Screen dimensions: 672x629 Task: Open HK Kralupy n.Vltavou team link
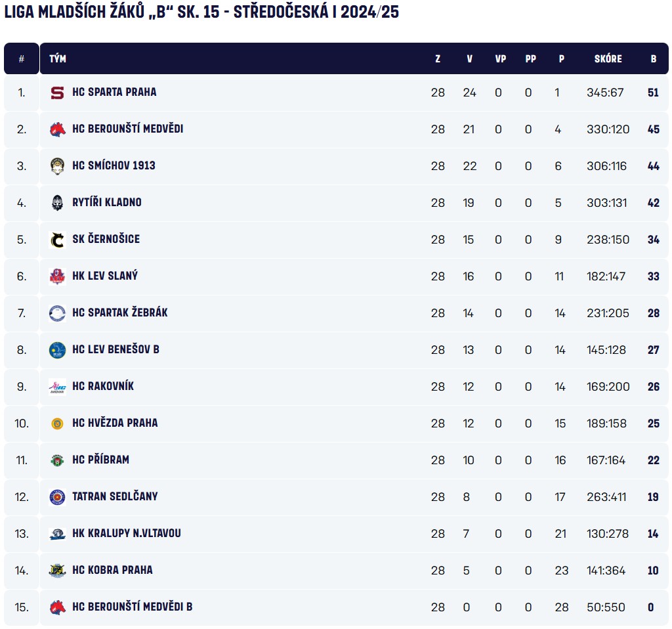click(x=127, y=533)
